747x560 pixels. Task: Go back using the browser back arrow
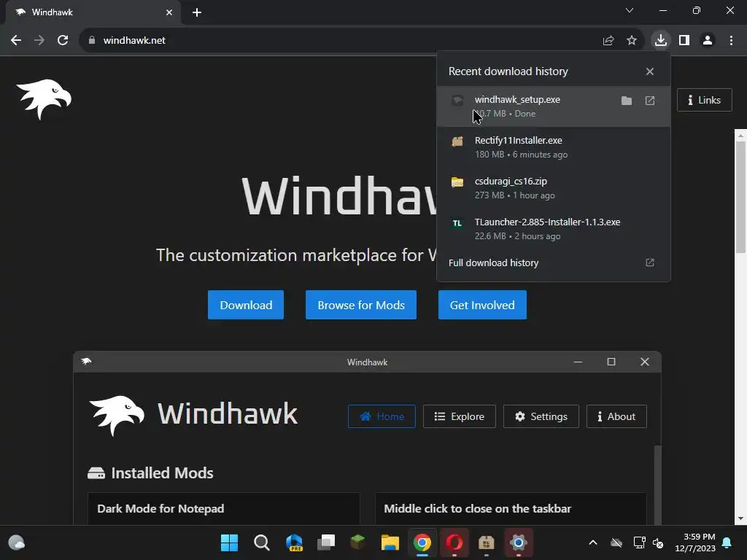[x=16, y=41]
